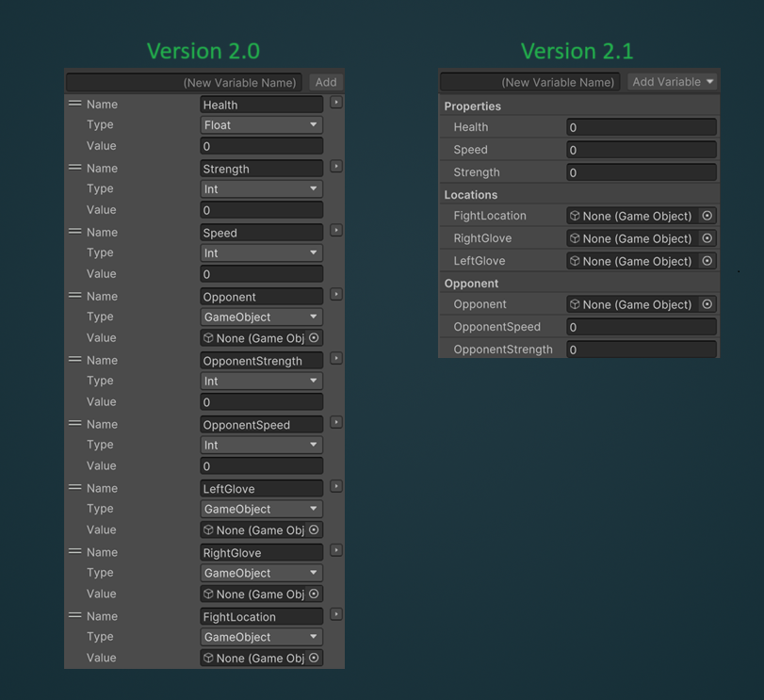Open the GameObject type dropdown for LeftGlove
Viewport: 764px width, 700px height.
point(262,509)
